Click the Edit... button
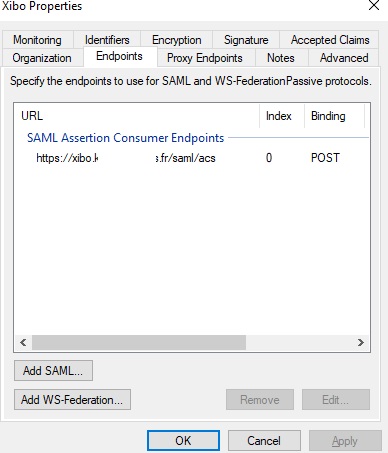Viewport: 388px width, 453px height. tap(336, 399)
